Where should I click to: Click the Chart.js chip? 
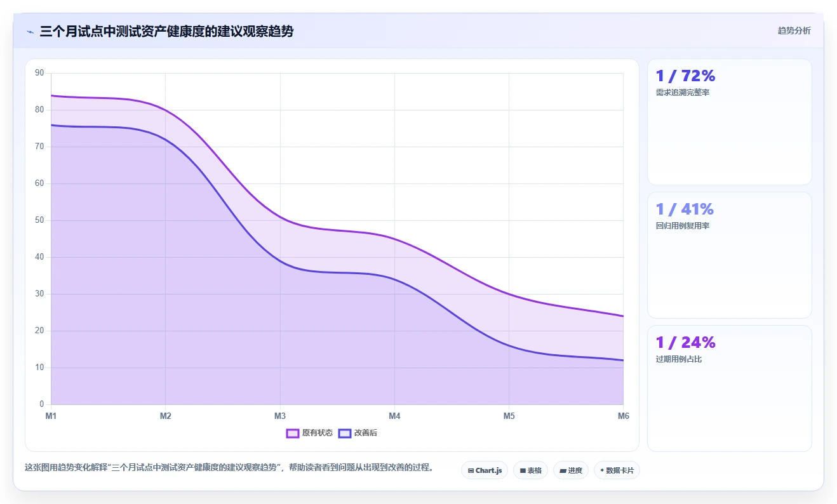point(485,470)
